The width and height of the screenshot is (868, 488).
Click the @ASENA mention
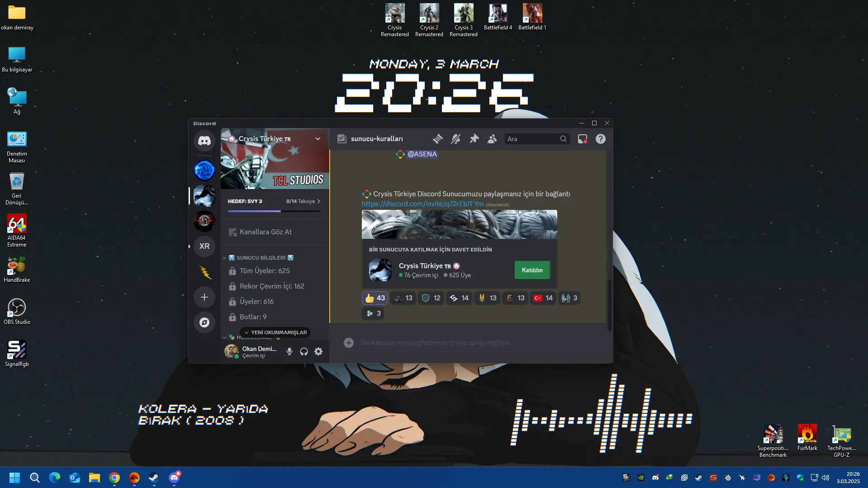coord(422,154)
